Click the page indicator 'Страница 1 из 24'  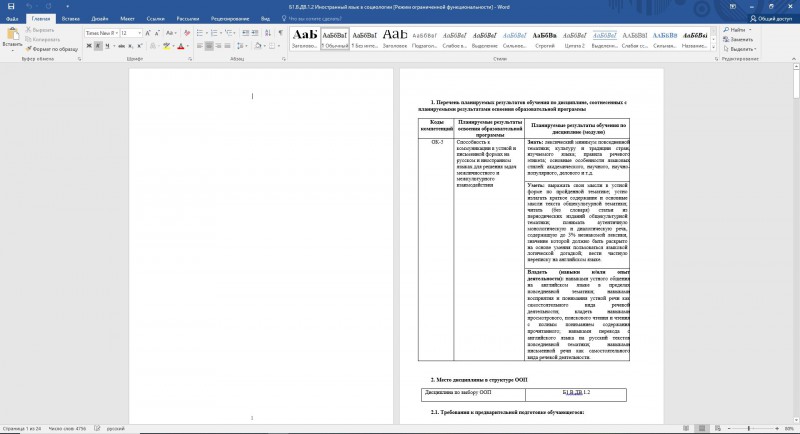[22, 429]
